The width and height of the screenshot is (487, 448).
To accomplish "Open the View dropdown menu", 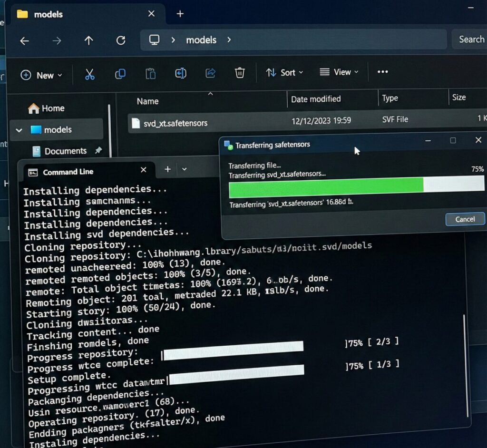I will (x=339, y=72).
